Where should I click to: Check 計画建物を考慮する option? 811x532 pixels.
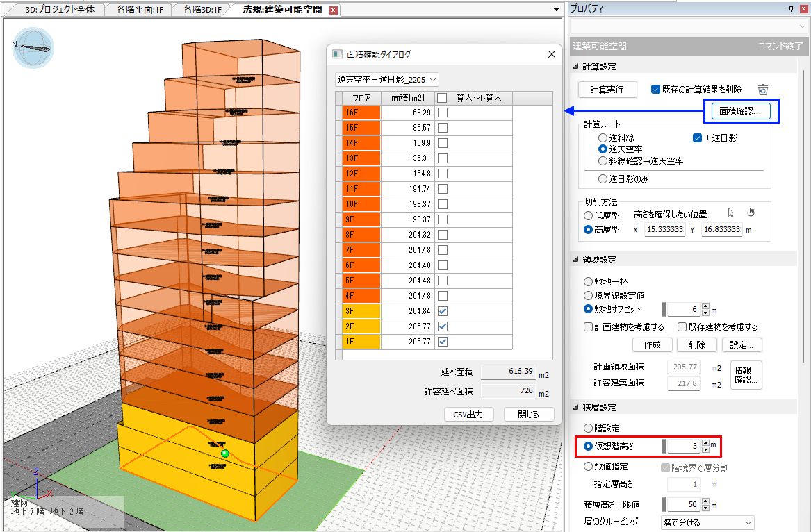(x=588, y=326)
